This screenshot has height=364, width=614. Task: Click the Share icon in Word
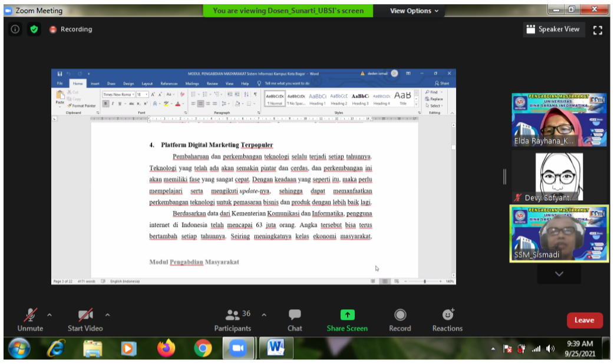(x=442, y=84)
